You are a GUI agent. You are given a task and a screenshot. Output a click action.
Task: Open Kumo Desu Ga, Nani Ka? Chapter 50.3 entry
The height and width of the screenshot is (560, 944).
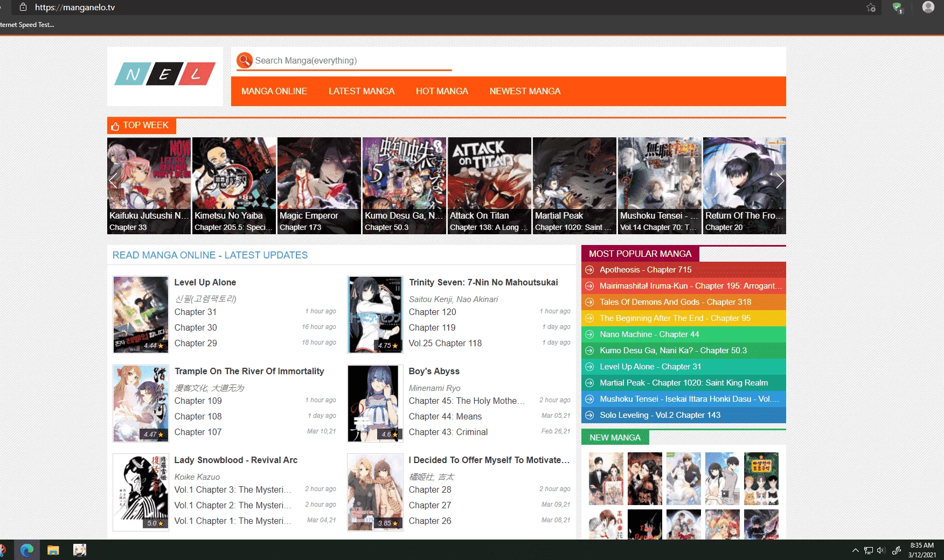click(x=684, y=351)
